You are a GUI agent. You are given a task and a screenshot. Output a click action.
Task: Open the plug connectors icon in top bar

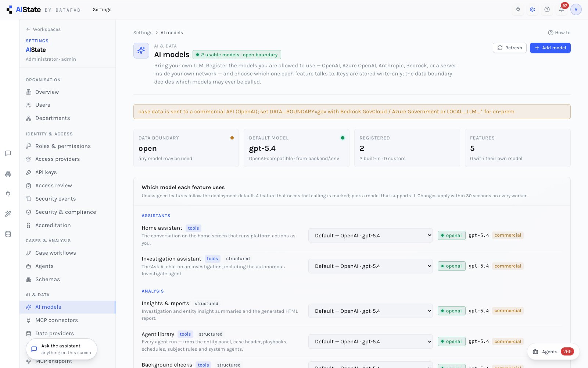518,10
